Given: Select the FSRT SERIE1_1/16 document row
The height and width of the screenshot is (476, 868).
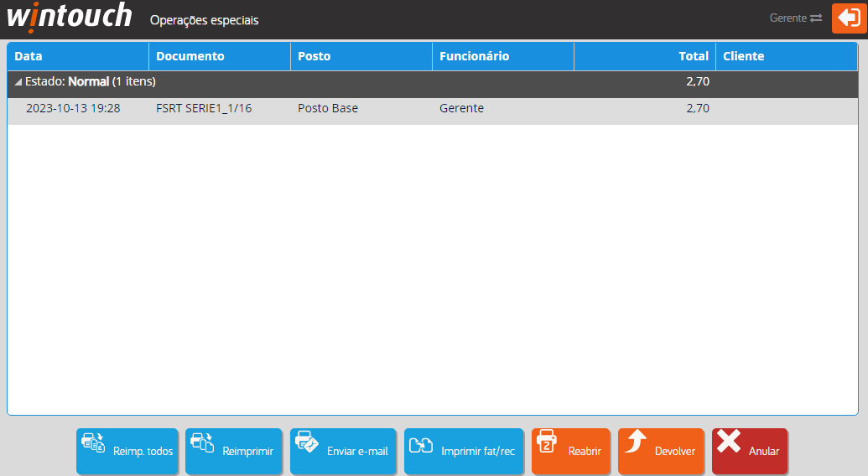Looking at the screenshot, I should click(x=204, y=108).
